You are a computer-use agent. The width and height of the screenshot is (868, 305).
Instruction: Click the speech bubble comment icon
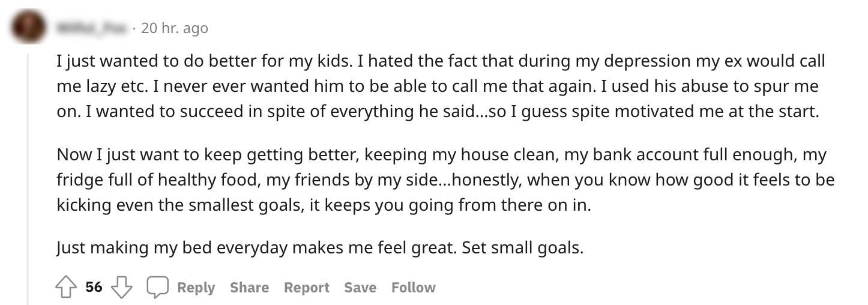coord(158,288)
